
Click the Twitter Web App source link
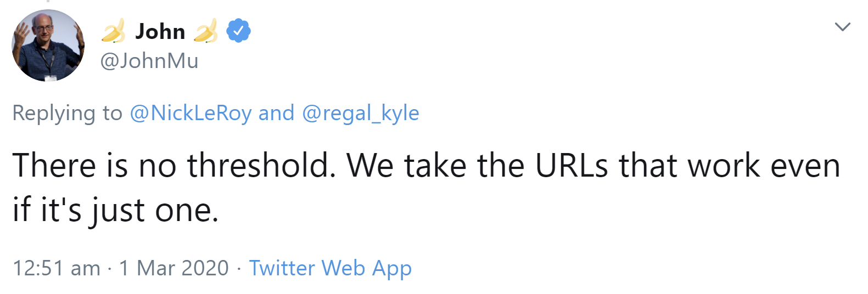tap(330, 268)
